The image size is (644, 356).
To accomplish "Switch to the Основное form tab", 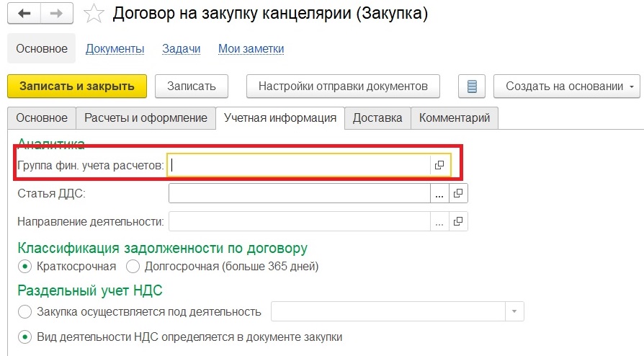I will point(42,118).
